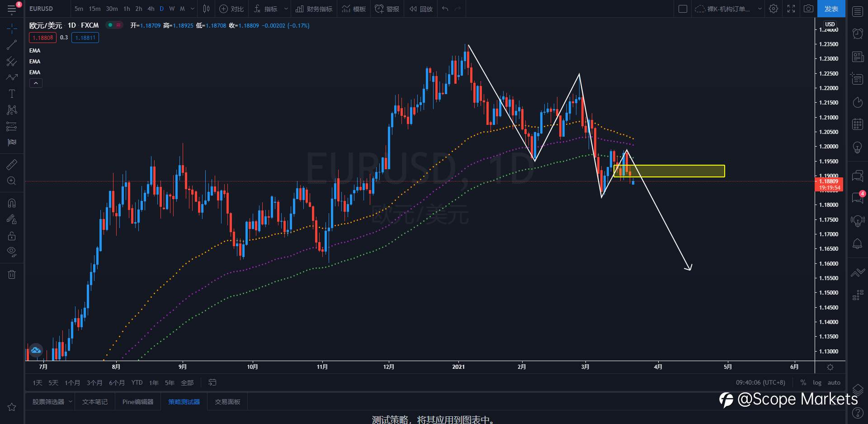Set date range to YTD
Viewport: 868px width, 424px height.
[x=137, y=383]
